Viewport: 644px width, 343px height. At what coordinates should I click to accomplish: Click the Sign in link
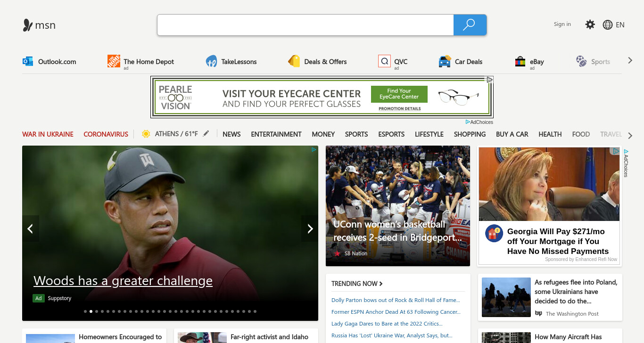click(562, 24)
